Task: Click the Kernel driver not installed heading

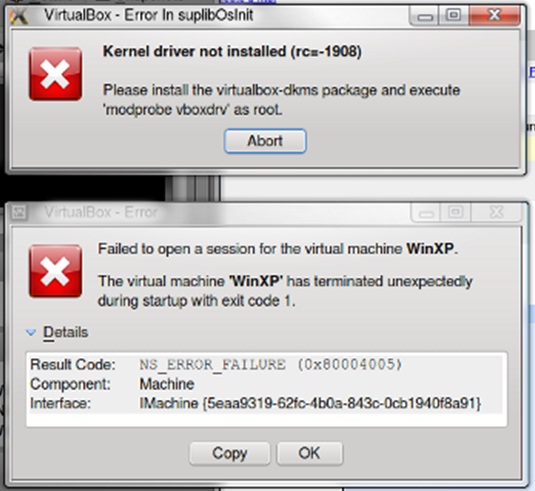Action: [232, 52]
